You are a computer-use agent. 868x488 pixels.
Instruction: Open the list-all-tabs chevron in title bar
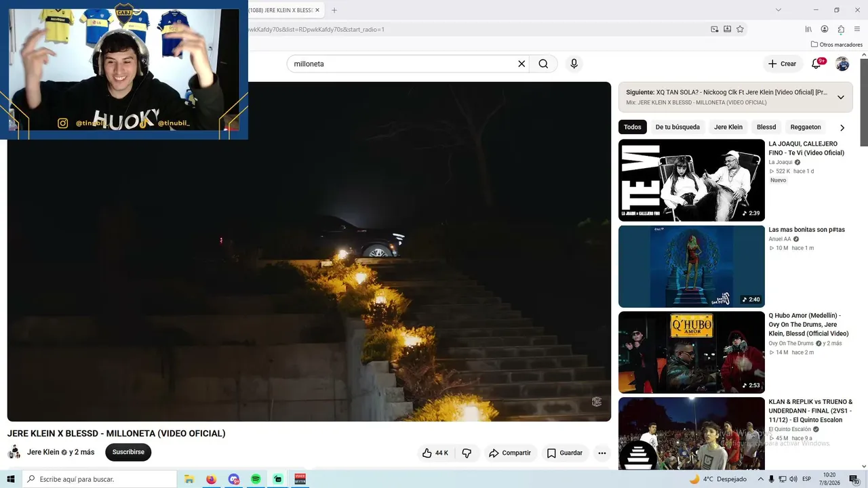point(778,10)
